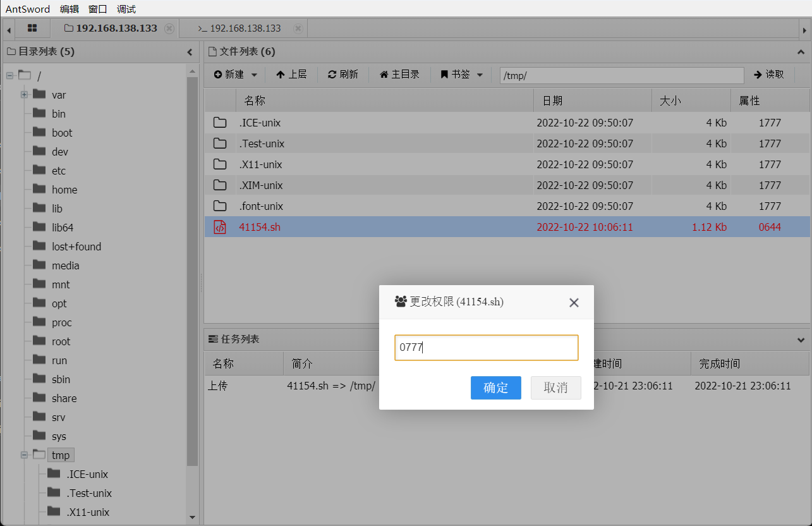The height and width of the screenshot is (526, 812).
Task: Confirm permission change with 确定
Action: [495, 388]
